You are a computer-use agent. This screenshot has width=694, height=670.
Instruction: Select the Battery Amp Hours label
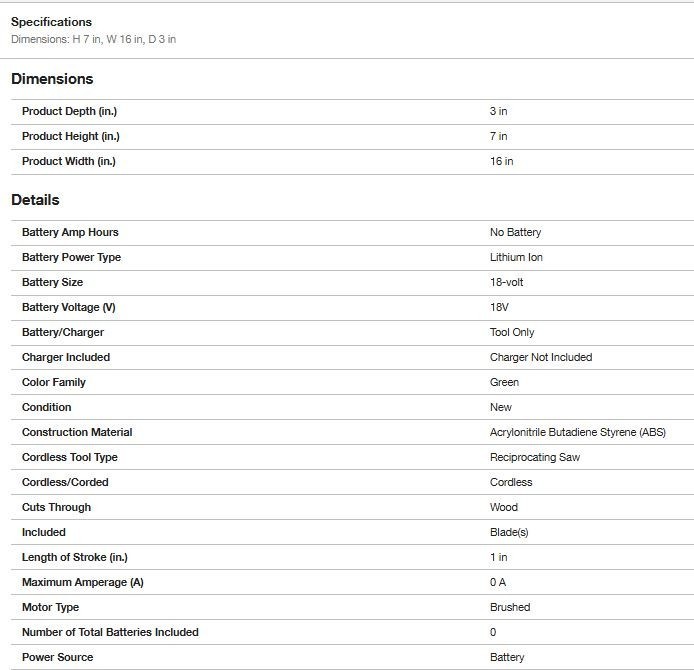click(70, 233)
